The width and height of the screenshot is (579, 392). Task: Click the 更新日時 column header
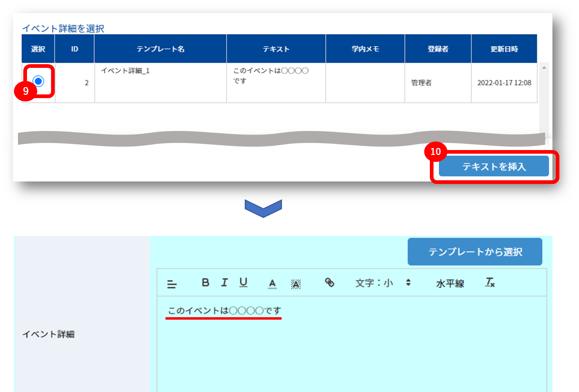504,49
